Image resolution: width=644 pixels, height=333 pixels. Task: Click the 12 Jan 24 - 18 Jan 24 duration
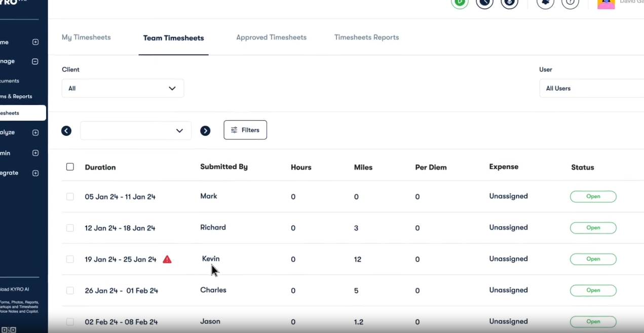click(x=120, y=228)
